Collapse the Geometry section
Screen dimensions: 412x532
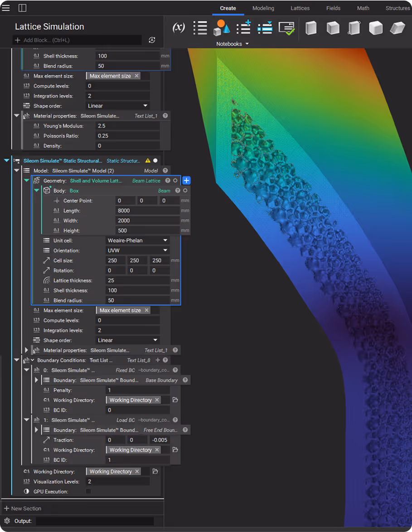coord(26,180)
